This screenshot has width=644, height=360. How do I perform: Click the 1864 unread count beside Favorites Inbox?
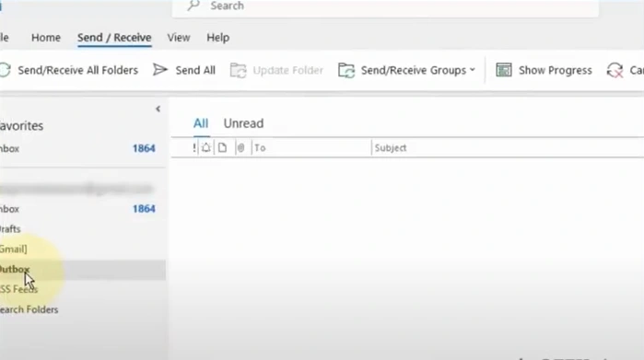pyautogui.click(x=144, y=148)
